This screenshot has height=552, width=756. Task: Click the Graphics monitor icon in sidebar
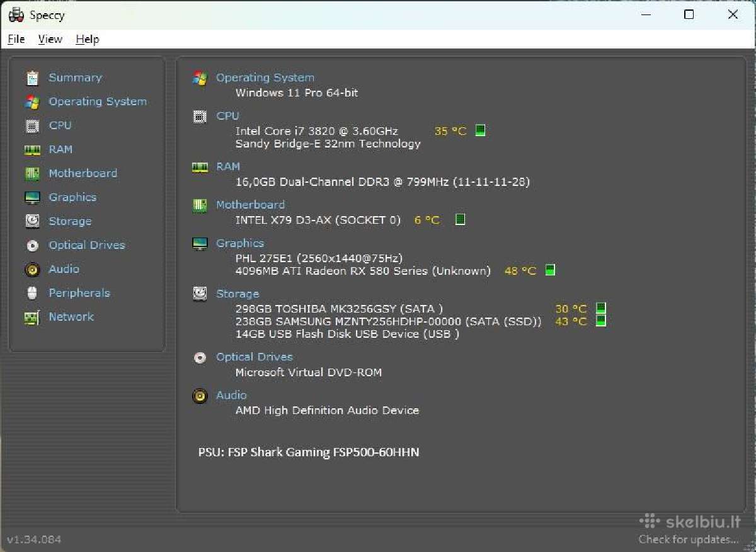(32, 198)
